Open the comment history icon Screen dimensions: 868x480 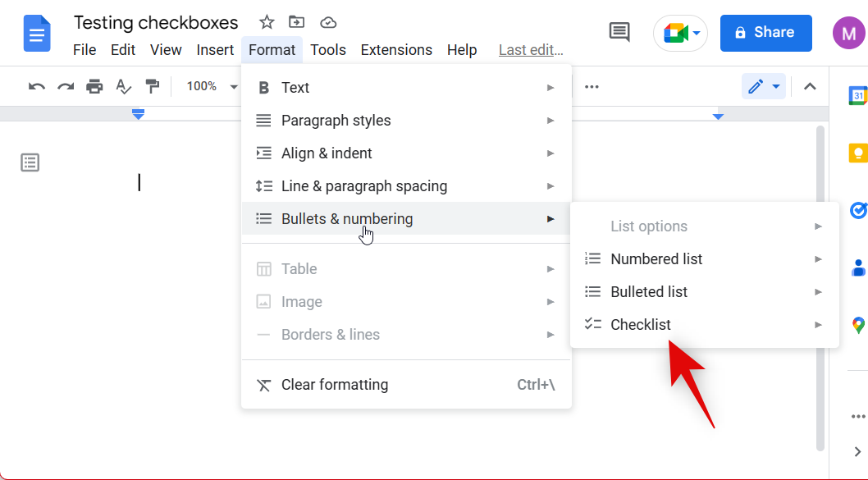(x=619, y=32)
